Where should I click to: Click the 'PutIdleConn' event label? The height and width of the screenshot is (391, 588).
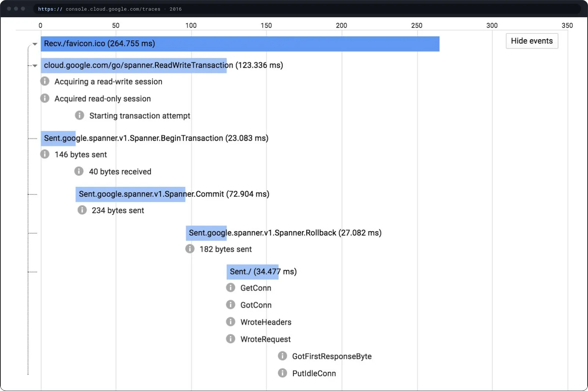pyautogui.click(x=314, y=373)
